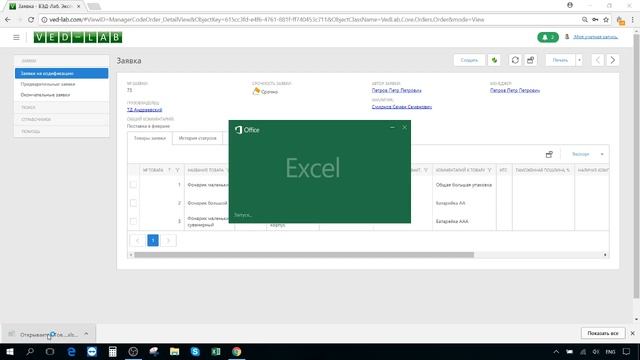Image resolution: width=640 pixels, height=360 pixels.
Task: Expand the Справочники sidebar section
Action: [x=62, y=120]
